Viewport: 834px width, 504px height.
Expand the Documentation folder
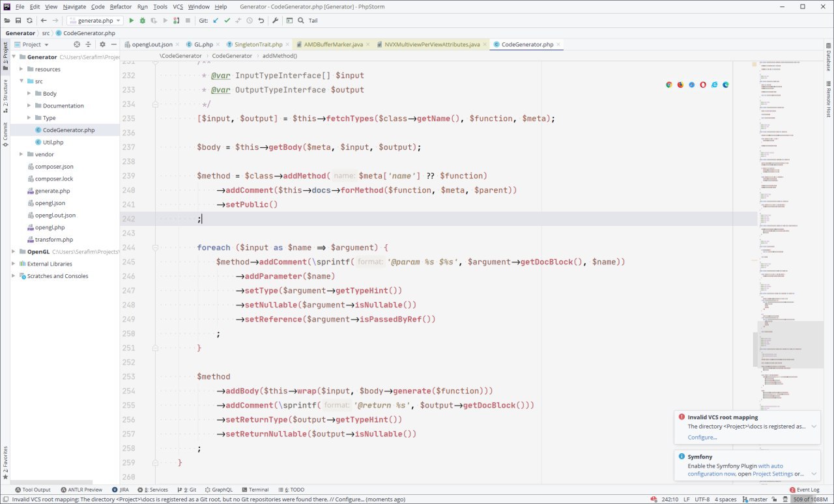pyautogui.click(x=29, y=105)
